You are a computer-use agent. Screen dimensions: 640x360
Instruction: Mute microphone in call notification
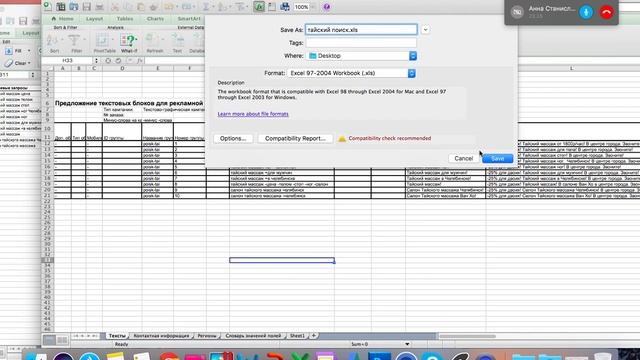click(586, 12)
